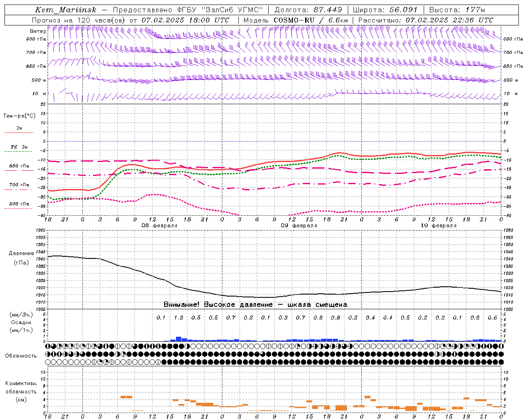Click the 08 февраля date label

coord(160,226)
